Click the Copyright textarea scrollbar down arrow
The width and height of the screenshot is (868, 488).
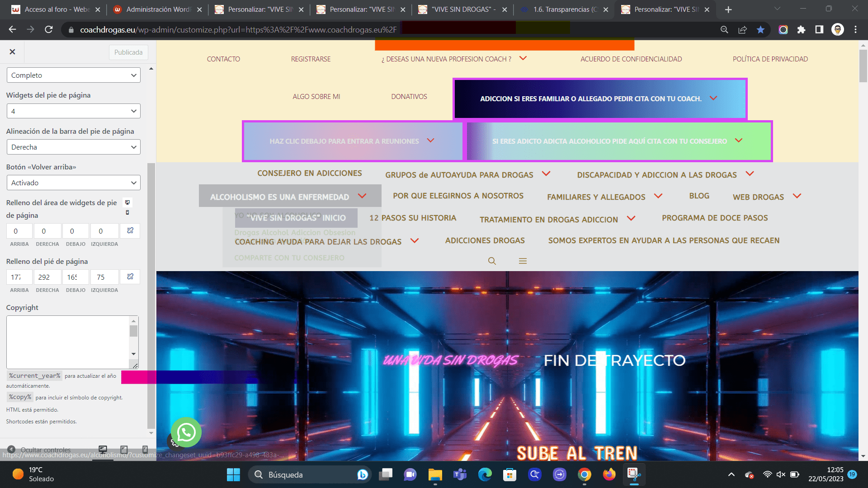point(133,354)
